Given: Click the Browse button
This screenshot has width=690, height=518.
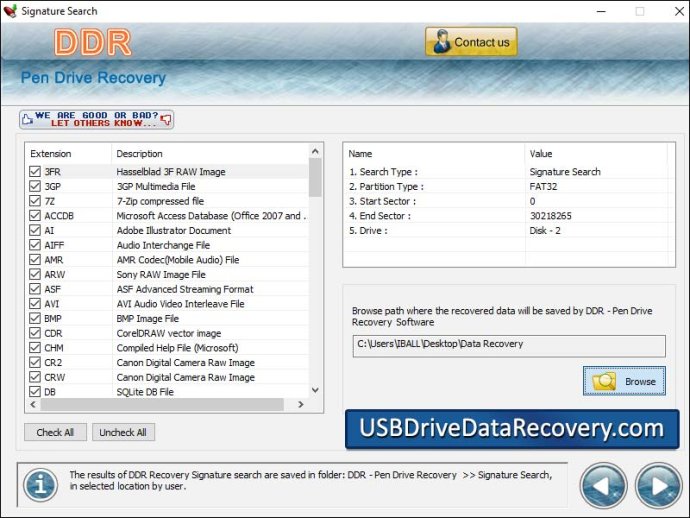Looking at the screenshot, I should [x=624, y=381].
